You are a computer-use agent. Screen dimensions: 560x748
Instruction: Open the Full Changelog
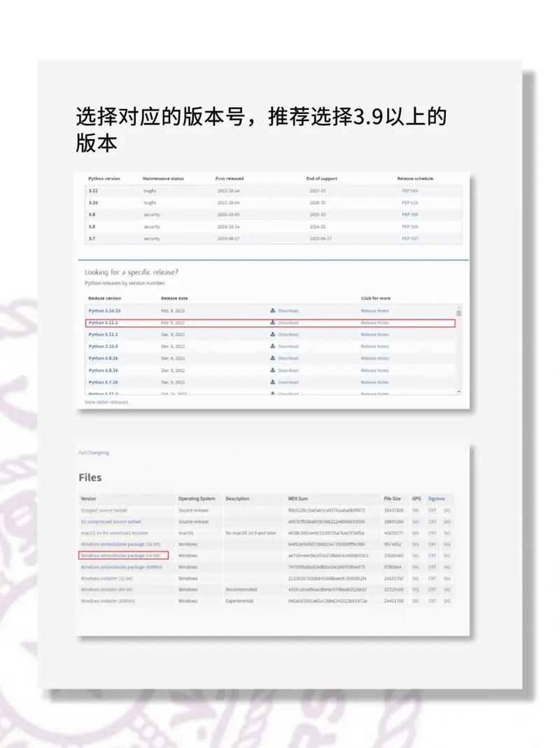coord(92,453)
